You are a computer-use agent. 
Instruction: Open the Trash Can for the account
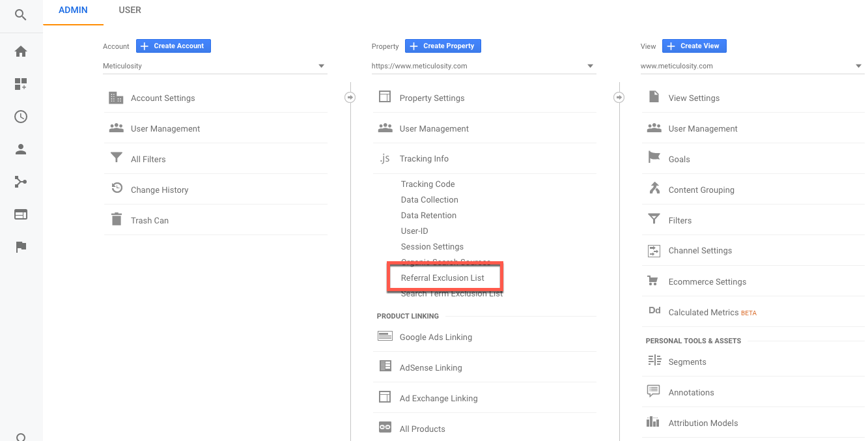[x=150, y=220]
